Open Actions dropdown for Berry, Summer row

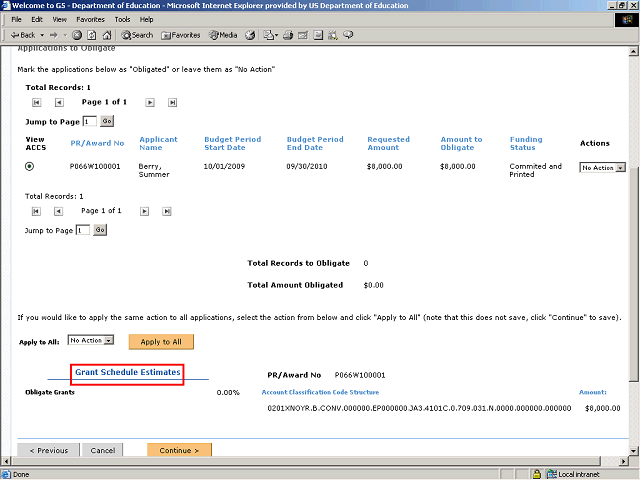603,168
